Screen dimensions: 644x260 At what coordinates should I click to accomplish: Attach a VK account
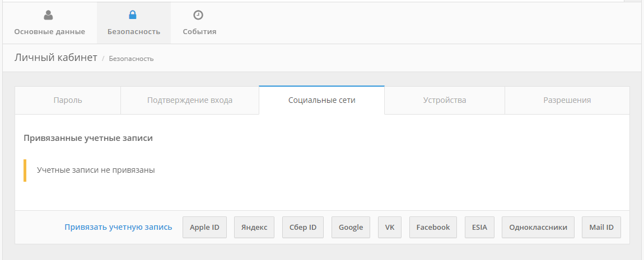390,228
